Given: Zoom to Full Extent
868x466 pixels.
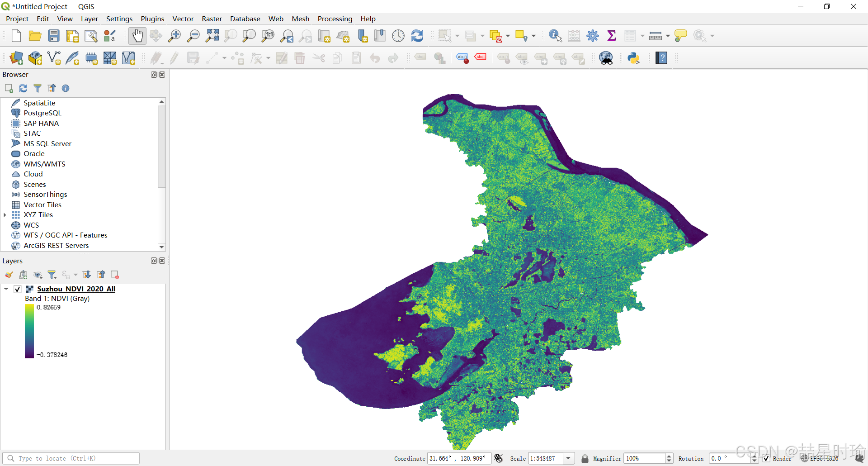Looking at the screenshot, I should pos(212,35).
